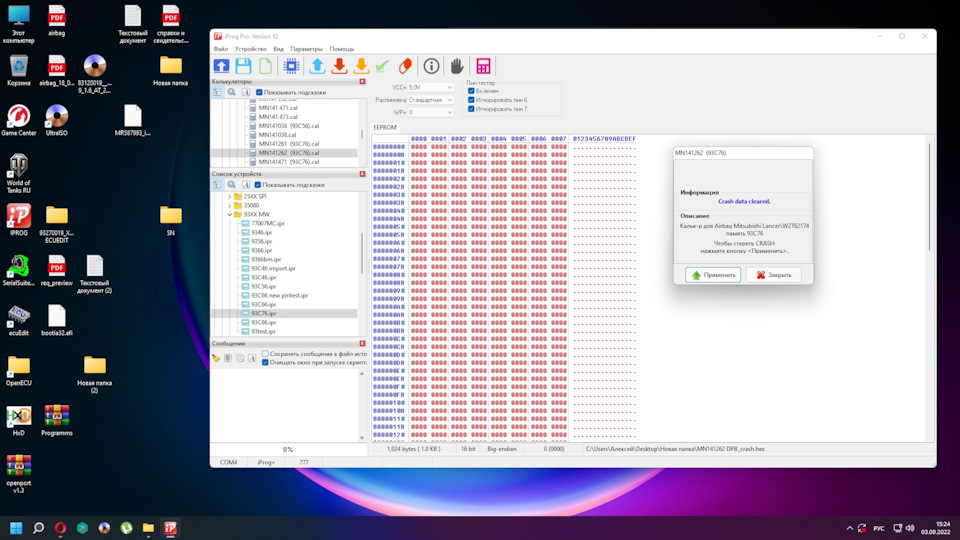The width and height of the screenshot is (960, 540).
Task: Collapse the 93XX MW folder
Action: pyautogui.click(x=230, y=214)
